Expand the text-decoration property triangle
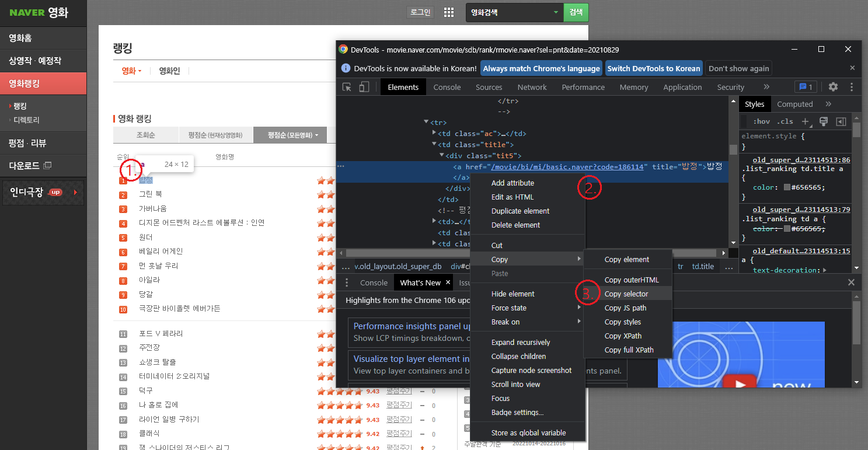 [x=824, y=270]
